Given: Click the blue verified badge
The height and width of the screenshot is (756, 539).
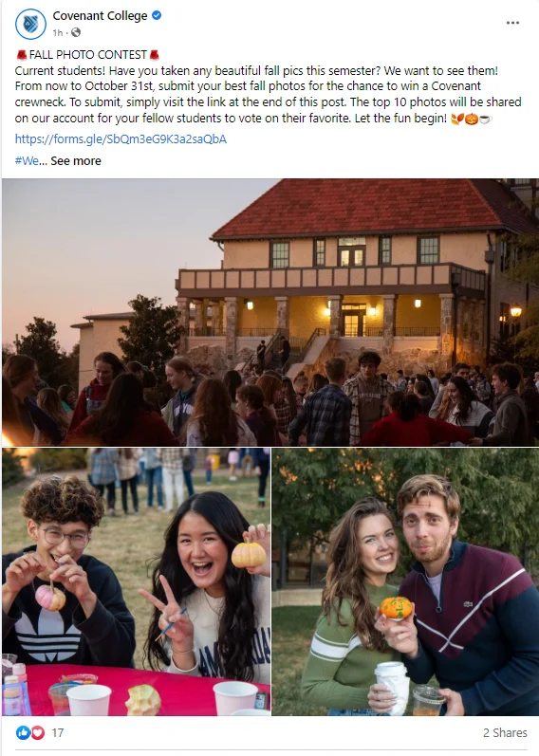Looking at the screenshot, I should (x=157, y=15).
